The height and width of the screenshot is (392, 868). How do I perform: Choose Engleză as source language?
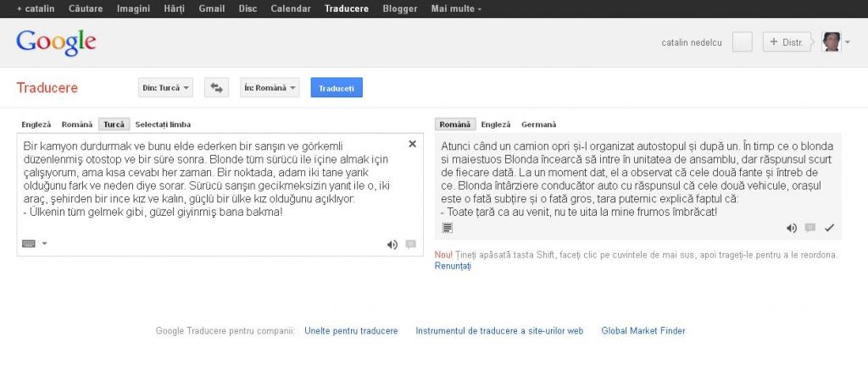(36, 124)
